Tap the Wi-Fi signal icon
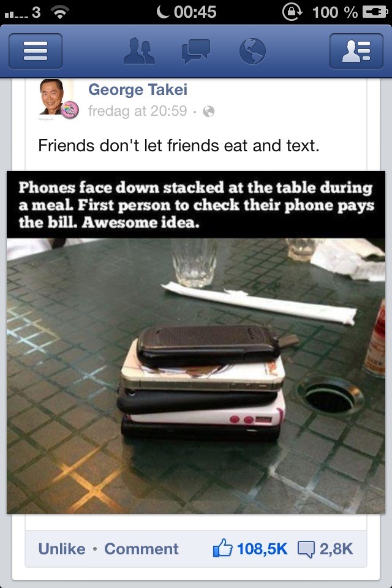Viewport: 392px width, 588px height. tap(60, 12)
